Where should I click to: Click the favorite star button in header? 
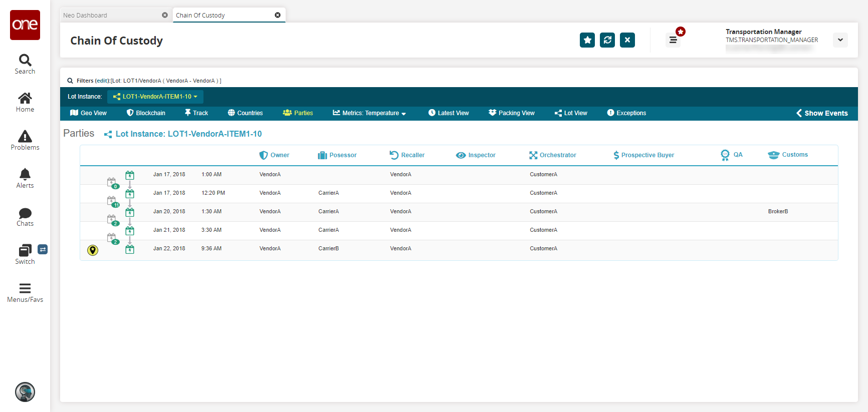[587, 40]
